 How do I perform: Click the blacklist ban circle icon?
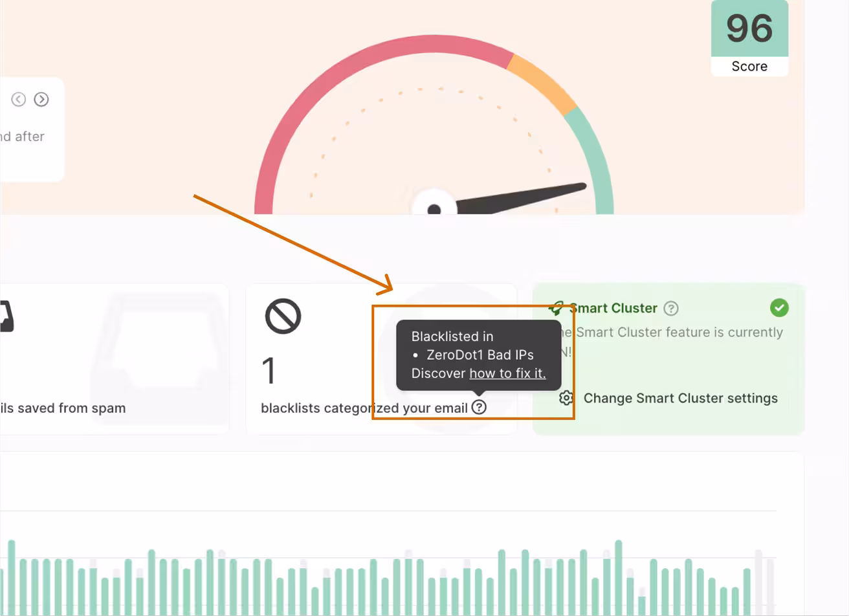click(x=283, y=316)
